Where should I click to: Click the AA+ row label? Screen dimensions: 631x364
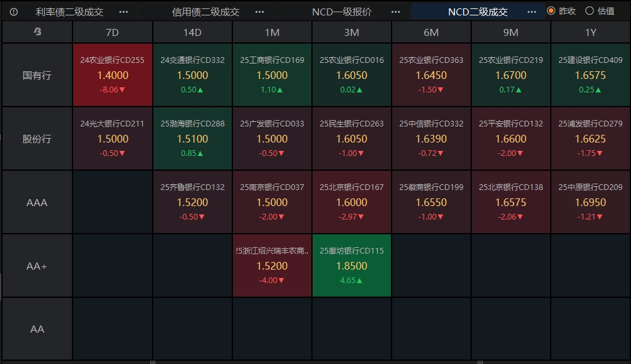pyautogui.click(x=37, y=266)
